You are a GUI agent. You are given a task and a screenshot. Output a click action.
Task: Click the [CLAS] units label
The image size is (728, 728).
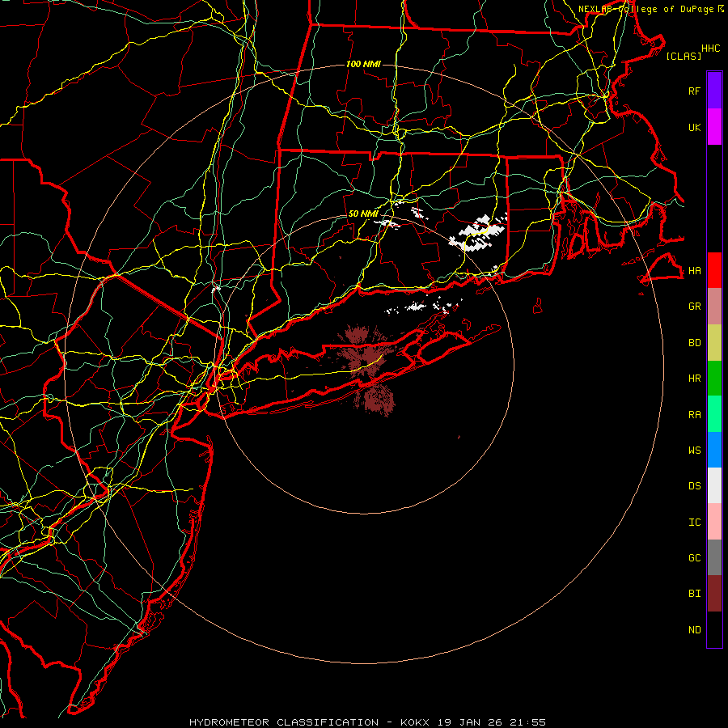684,56
